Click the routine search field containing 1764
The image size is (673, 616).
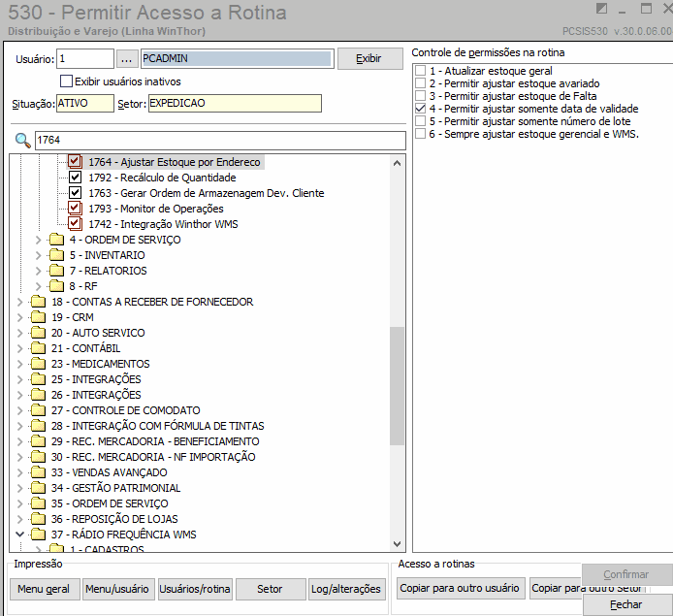(x=220, y=141)
